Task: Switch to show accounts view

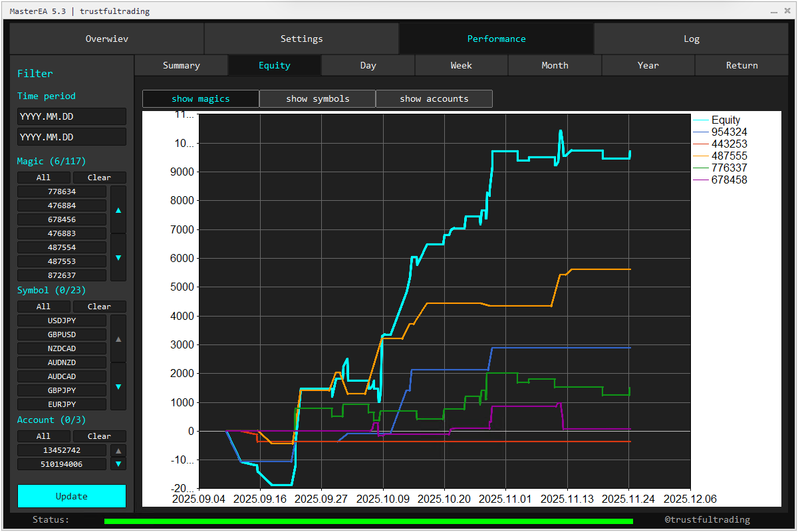Action: [434, 99]
